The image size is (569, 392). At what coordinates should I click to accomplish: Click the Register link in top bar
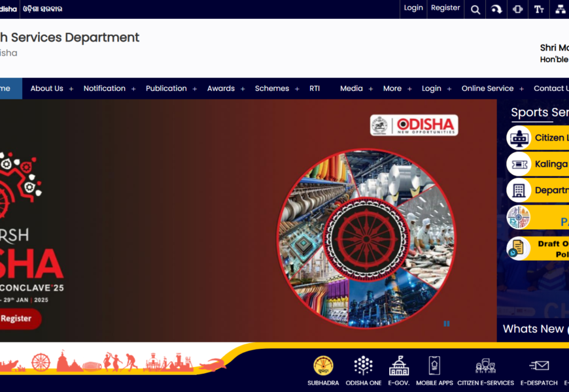pyautogui.click(x=445, y=8)
